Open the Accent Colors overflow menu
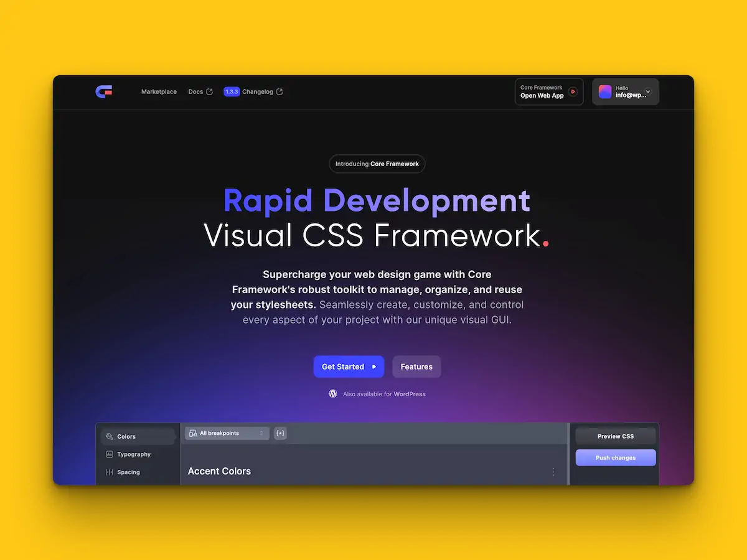Screen dimensions: 747x560 click(x=553, y=472)
